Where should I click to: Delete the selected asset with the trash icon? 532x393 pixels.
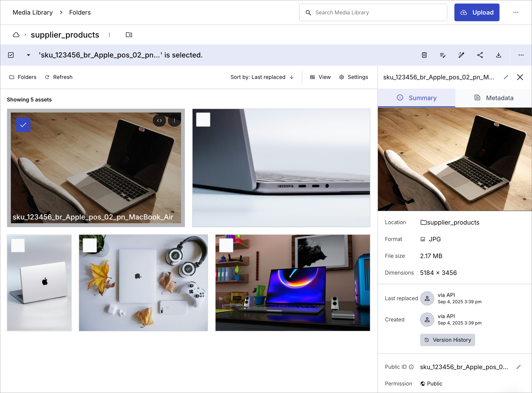tap(424, 55)
